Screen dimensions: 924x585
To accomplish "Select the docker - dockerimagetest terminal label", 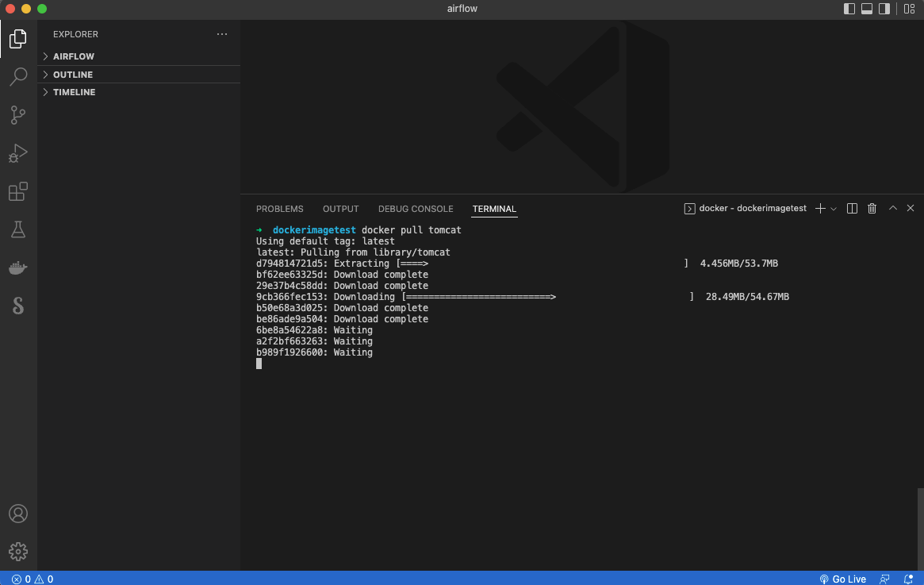I will tap(745, 208).
